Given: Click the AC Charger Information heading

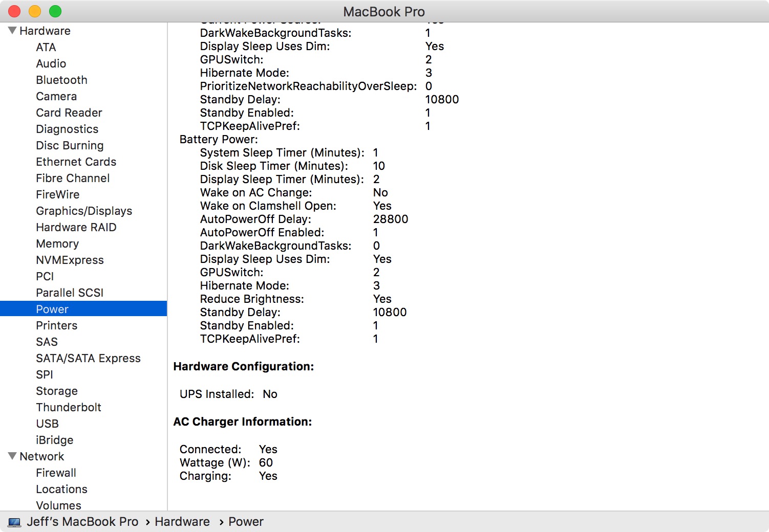Looking at the screenshot, I should tap(242, 422).
